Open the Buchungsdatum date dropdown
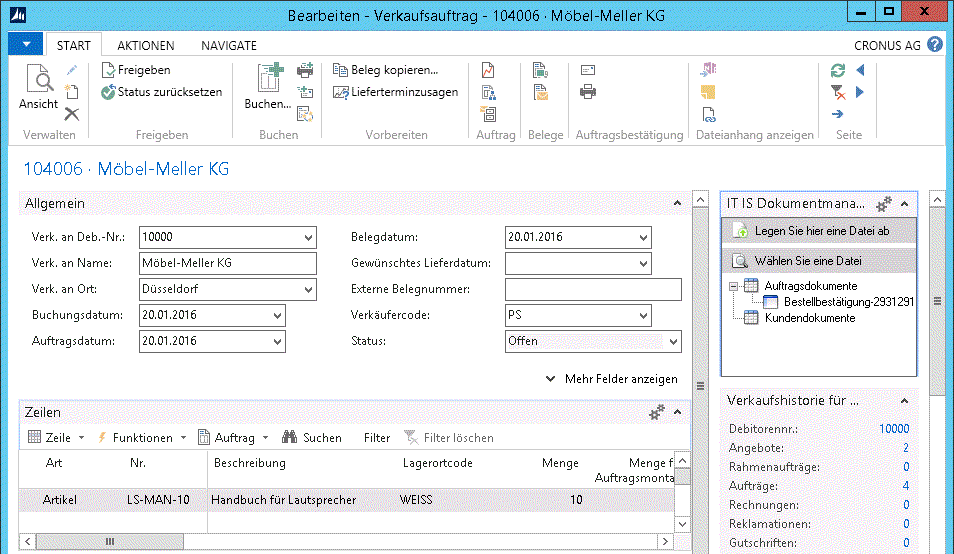The width and height of the screenshot is (954, 554). (277, 315)
